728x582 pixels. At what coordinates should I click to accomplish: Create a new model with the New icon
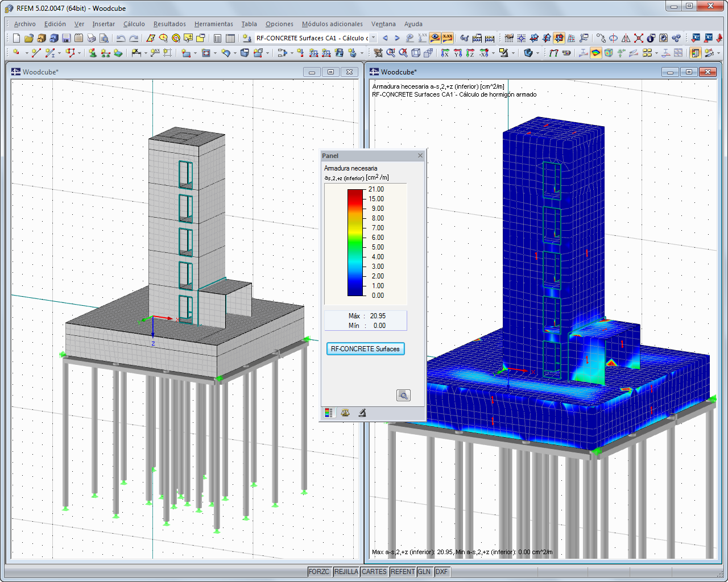click(x=15, y=38)
